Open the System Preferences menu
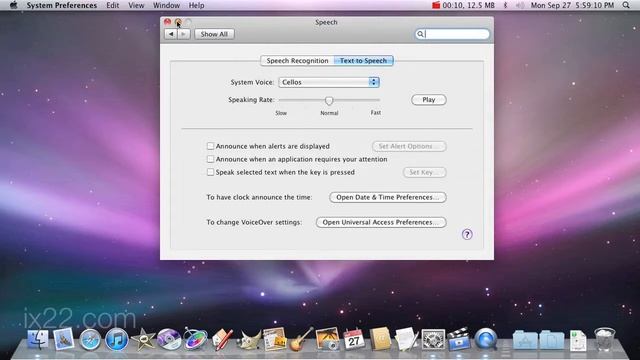This screenshot has width=640, height=360. (62, 5)
